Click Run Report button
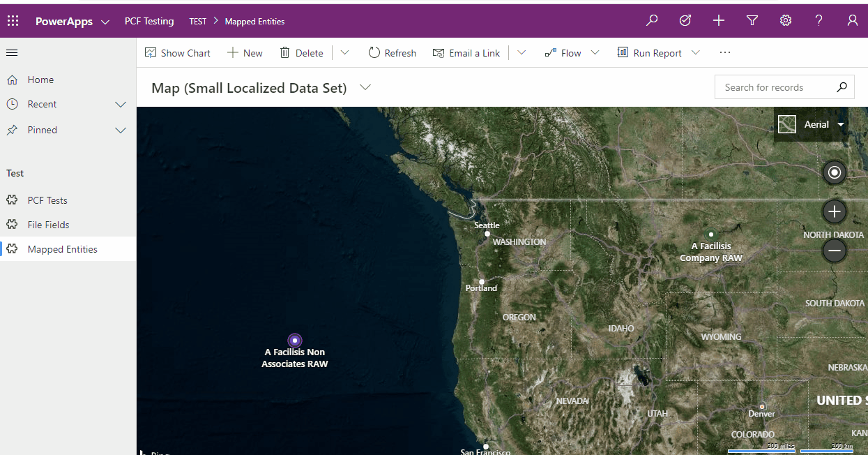 (x=649, y=53)
